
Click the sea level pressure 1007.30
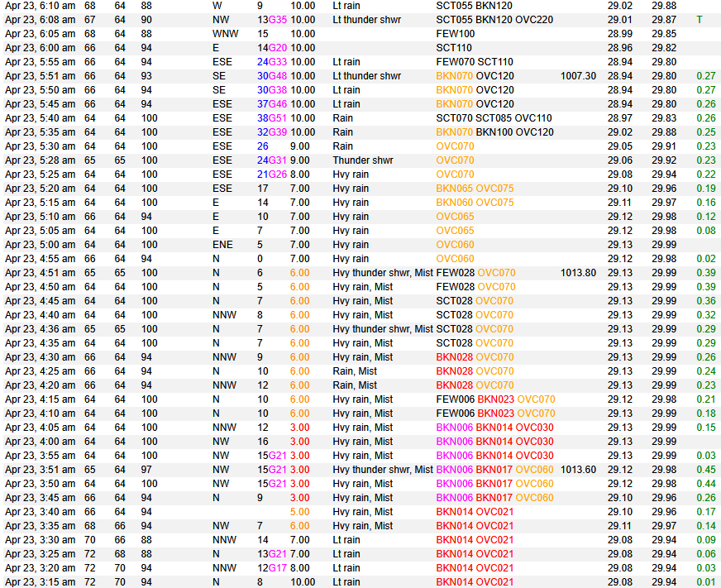[578, 76]
